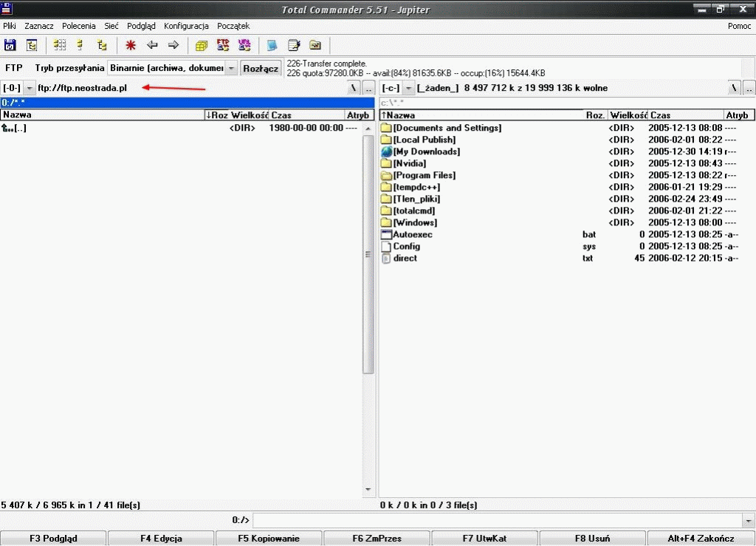Click the Total Commander title bar icon
The height and width of the screenshot is (546, 756).
point(6,8)
